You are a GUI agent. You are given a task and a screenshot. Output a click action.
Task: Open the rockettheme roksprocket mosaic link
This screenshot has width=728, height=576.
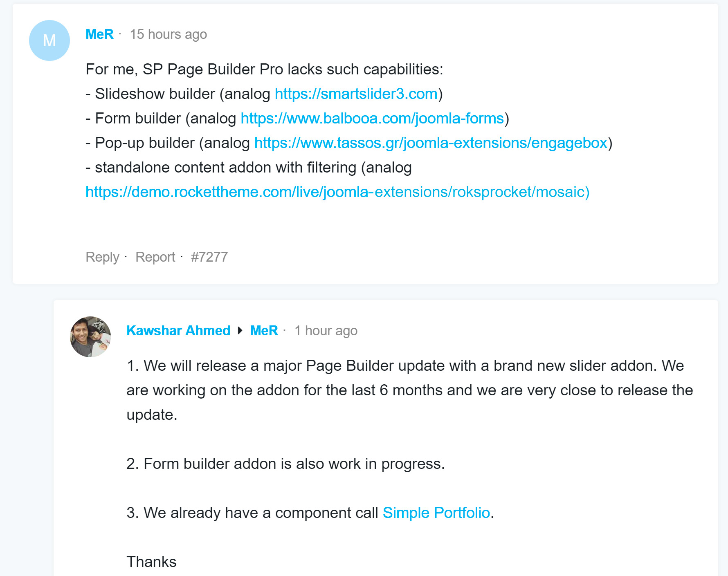tap(337, 192)
